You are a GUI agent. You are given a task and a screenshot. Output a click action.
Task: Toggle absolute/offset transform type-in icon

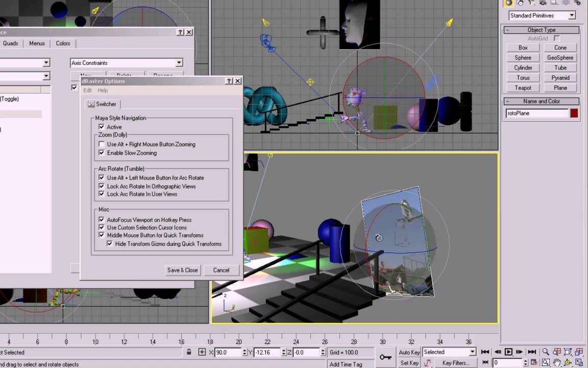(202, 352)
